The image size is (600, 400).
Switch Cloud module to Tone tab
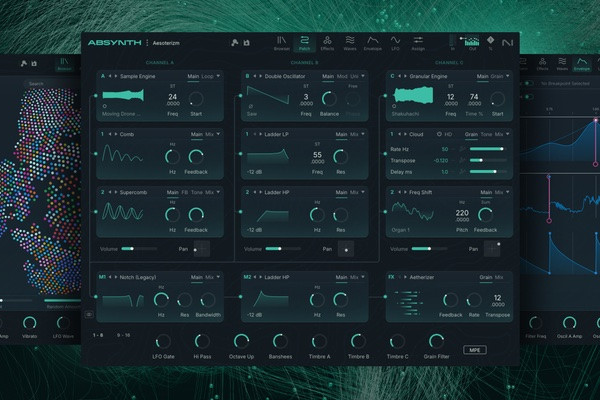(x=486, y=134)
